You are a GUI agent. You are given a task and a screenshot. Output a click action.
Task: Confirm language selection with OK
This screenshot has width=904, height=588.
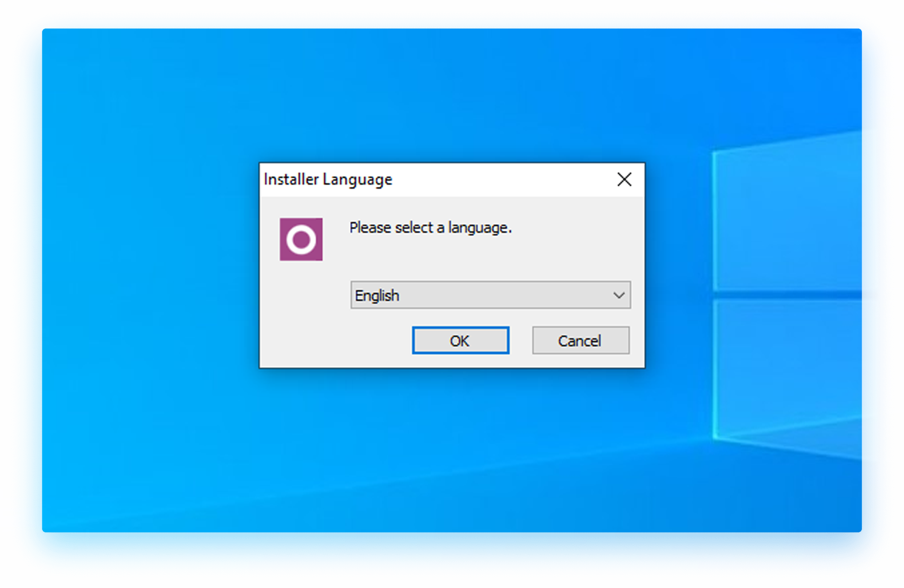click(460, 341)
